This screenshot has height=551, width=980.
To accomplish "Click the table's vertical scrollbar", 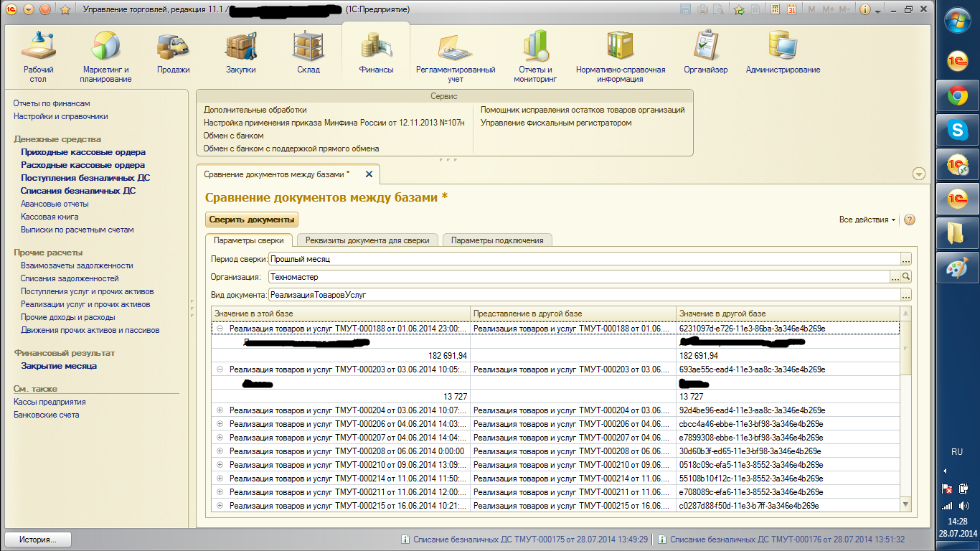I will [906, 410].
